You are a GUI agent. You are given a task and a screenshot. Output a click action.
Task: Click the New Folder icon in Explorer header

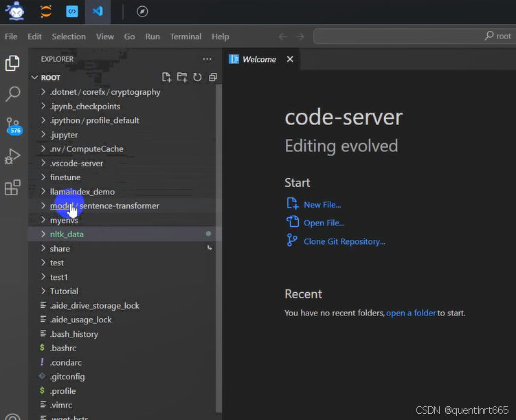click(x=182, y=78)
